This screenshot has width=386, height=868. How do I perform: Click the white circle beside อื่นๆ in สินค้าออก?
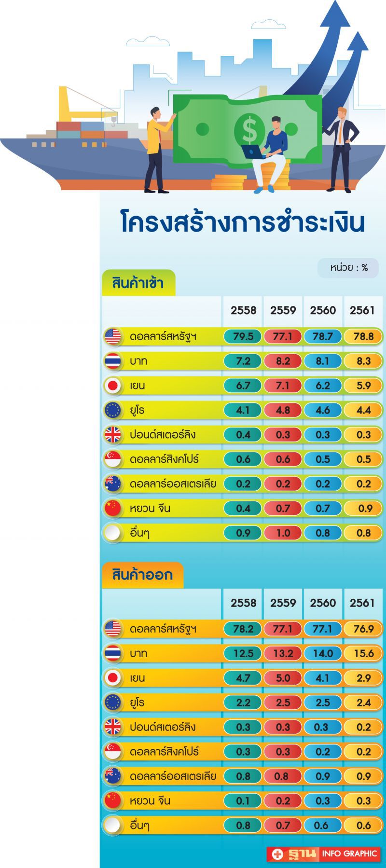point(113,825)
